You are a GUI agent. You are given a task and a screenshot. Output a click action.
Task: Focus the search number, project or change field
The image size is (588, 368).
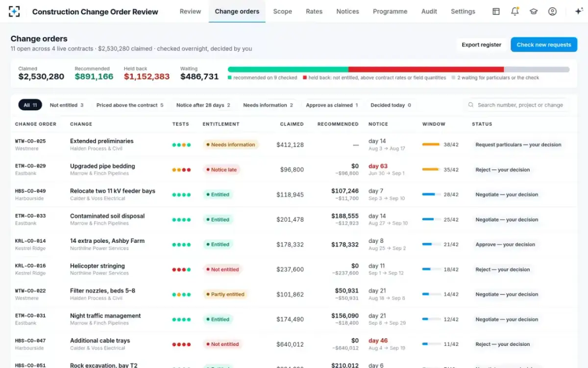click(x=516, y=105)
